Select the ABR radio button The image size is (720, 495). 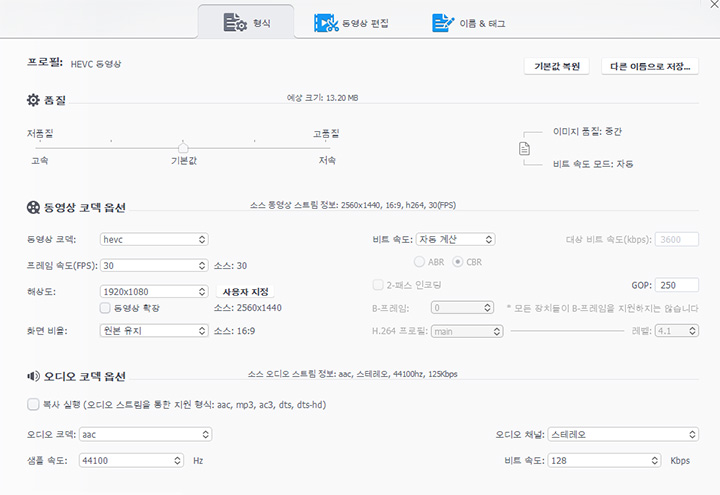pos(419,262)
